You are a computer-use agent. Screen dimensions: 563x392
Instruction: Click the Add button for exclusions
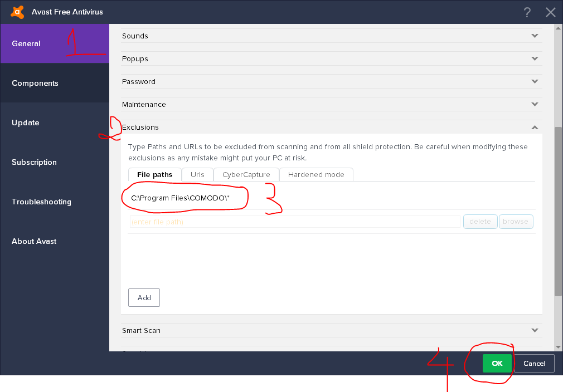(144, 298)
